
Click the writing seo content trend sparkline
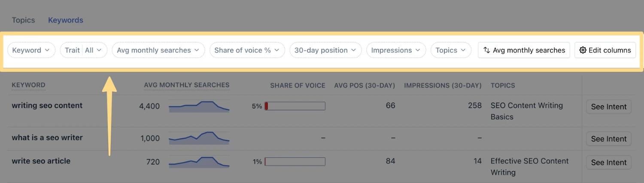199,107
